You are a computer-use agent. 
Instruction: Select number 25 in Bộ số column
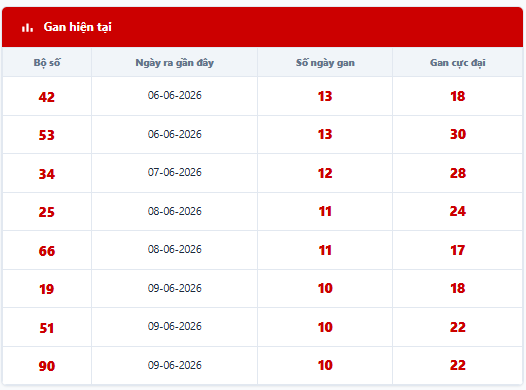(x=47, y=212)
